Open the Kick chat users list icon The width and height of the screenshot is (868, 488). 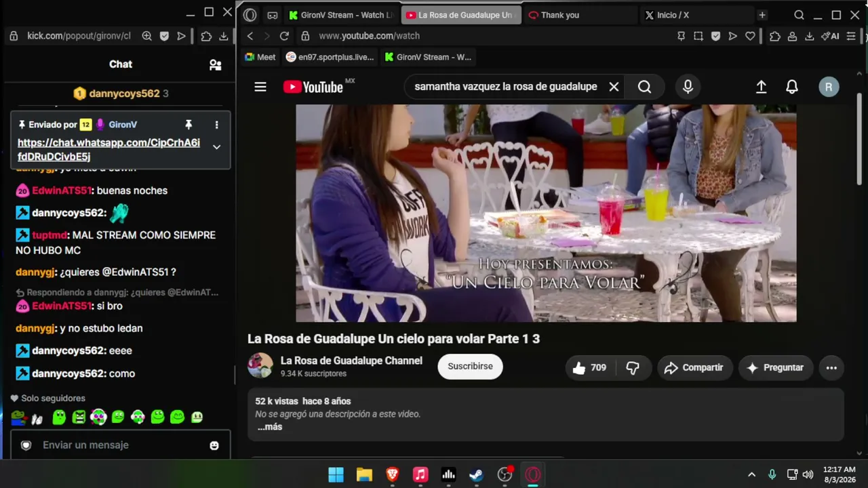click(215, 64)
